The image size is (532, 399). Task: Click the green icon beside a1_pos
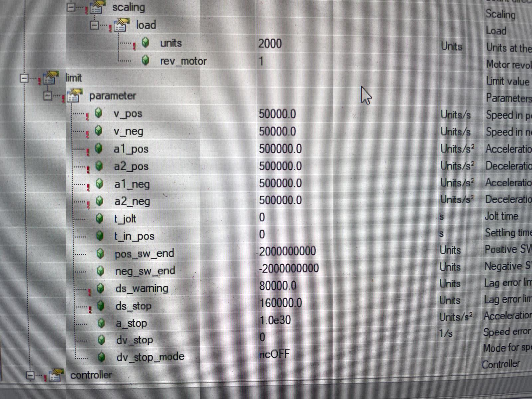tap(99, 148)
